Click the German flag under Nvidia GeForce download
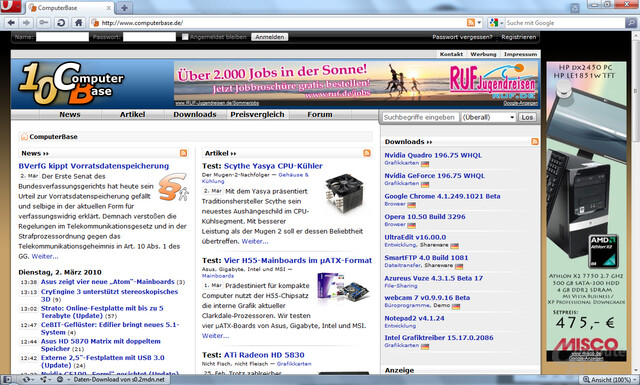640x385 pixels. click(x=425, y=184)
